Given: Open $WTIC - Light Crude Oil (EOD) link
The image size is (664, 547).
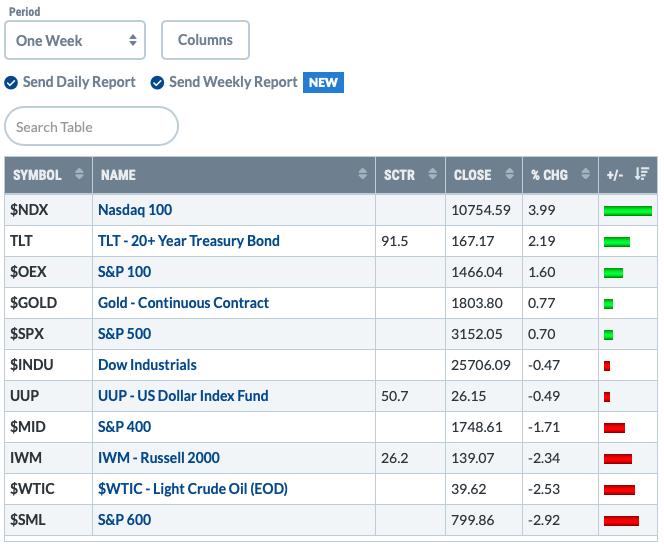Looking at the screenshot, I should point(193,489).
